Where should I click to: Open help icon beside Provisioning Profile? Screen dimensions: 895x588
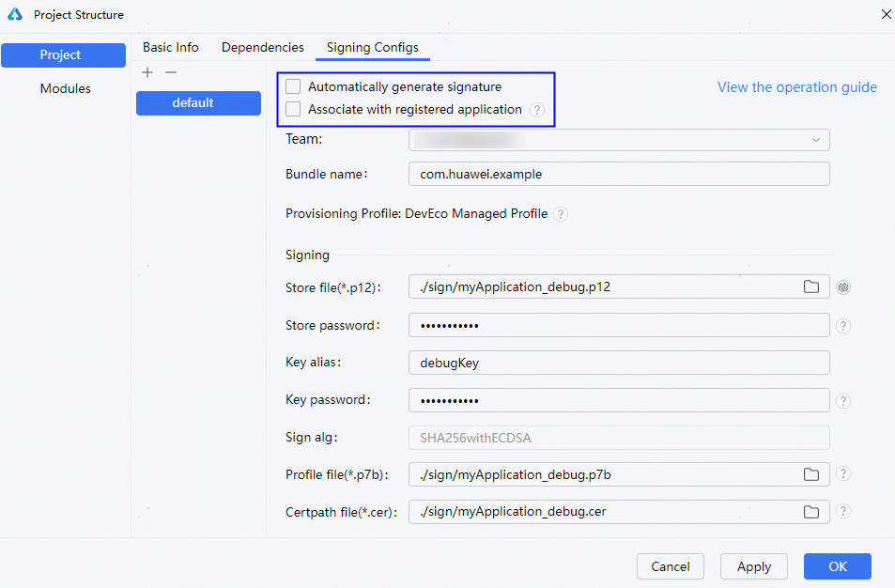561,214
